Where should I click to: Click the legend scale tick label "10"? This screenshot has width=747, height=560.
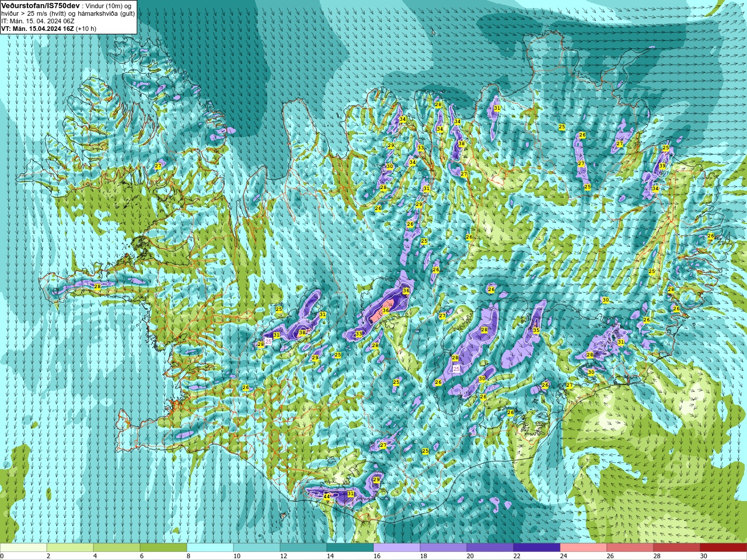tap(237, 556)
